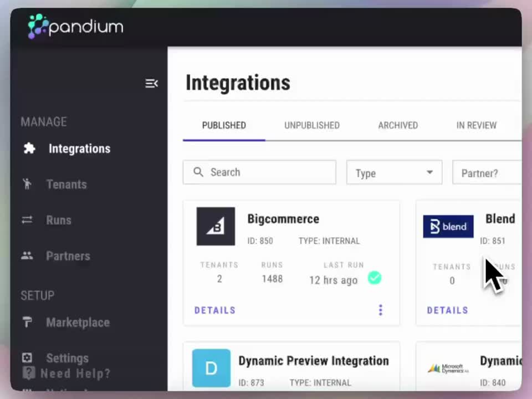
Task: Click the Bigcommerce logo thumbnail
Action: pyautogui.click(x=216, y=226)
